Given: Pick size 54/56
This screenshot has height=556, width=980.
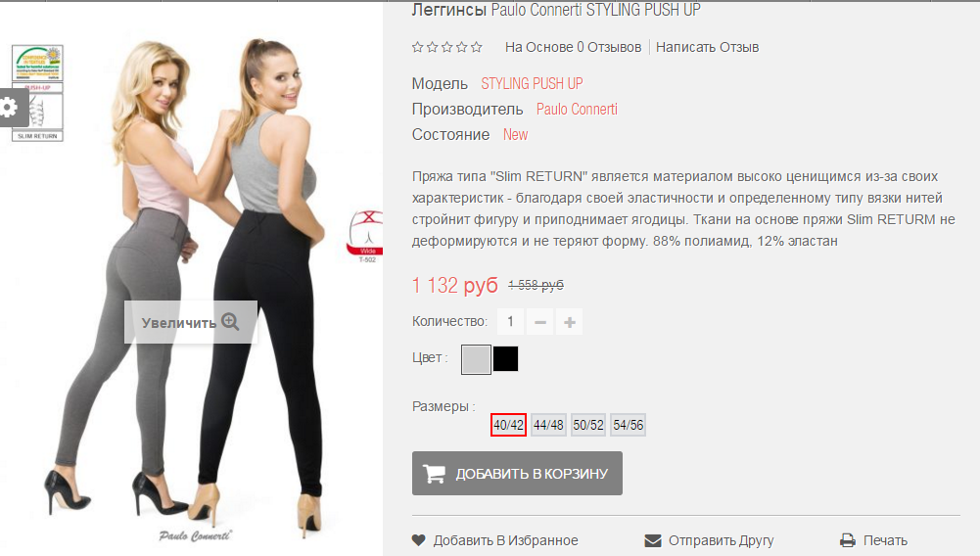Looking at the screenshot, I should click(629, 425).
